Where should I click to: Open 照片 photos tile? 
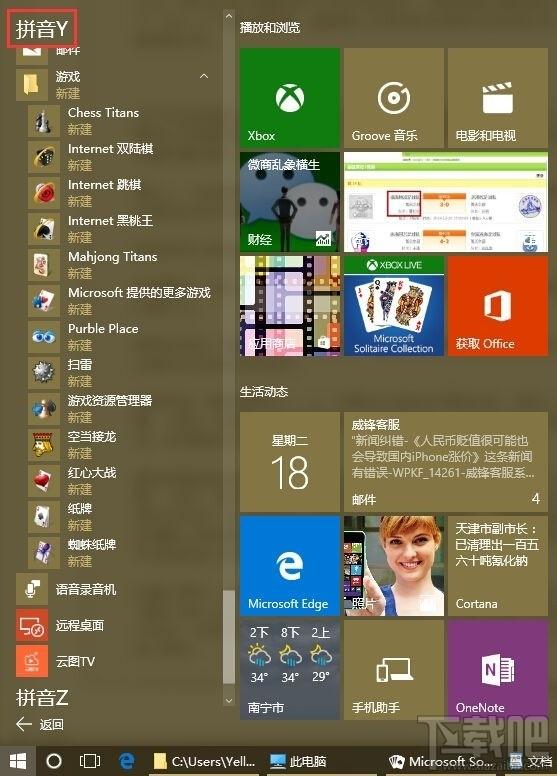click(x=394, y=566)
